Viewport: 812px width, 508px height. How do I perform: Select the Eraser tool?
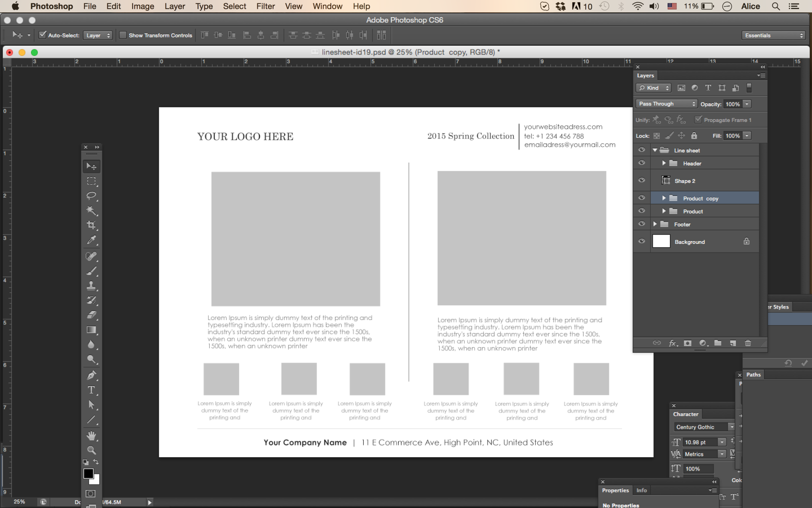pos(91,315)
